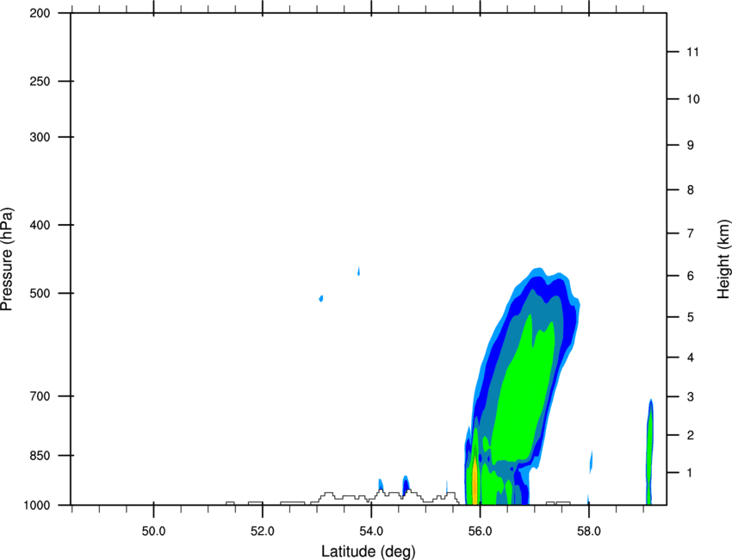Click the 'Latitude (deg)' axis title
Image resolution: width=732 pixels, height=560 pixels.
pos(368,551)
